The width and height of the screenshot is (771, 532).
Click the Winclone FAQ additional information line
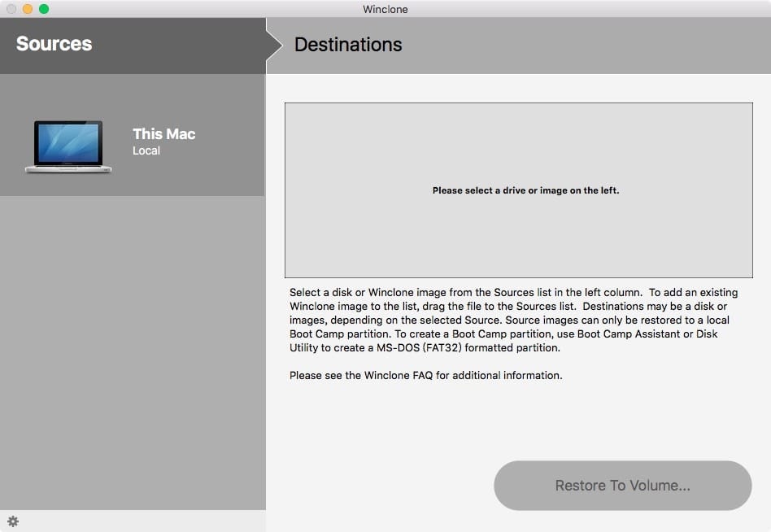426,375
